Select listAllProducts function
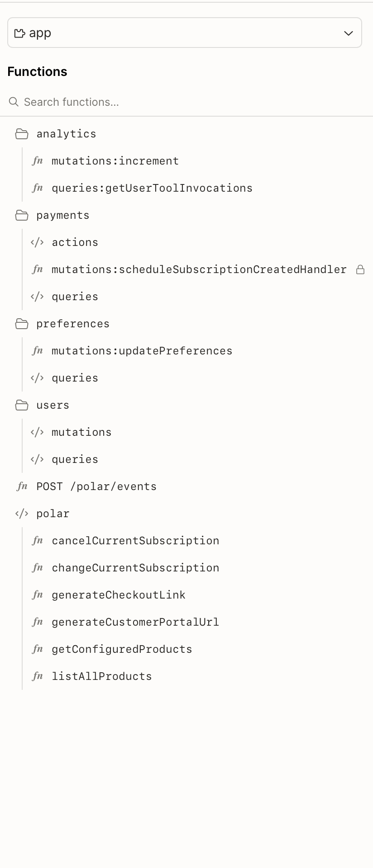The width and height of the screenshot is (373, 868). point(102,676)
